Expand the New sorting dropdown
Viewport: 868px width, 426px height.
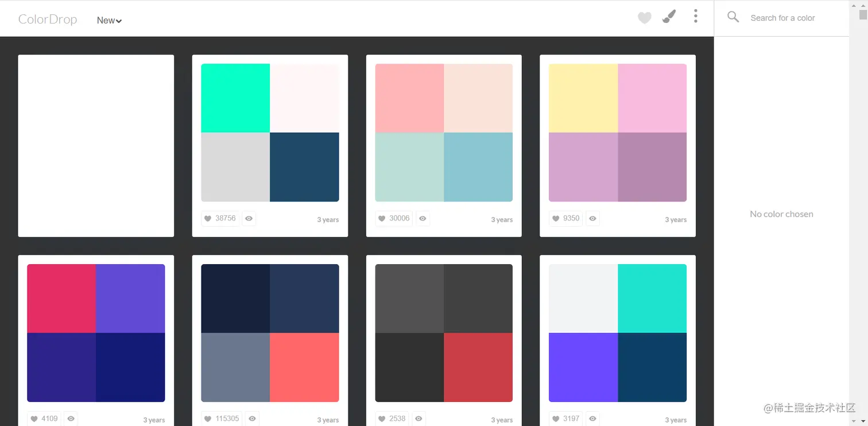(x=109, y=20)
